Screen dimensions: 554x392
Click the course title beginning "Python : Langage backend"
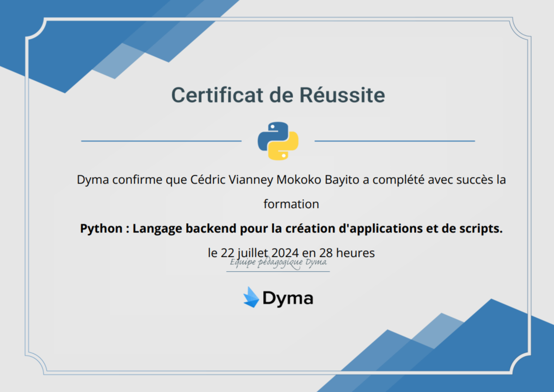tap(291, 229)
